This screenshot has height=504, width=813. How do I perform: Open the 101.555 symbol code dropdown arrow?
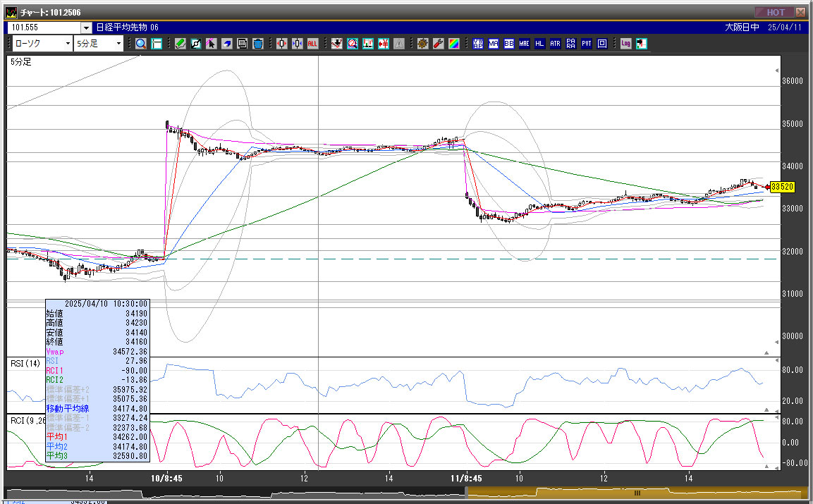[86, 27]
